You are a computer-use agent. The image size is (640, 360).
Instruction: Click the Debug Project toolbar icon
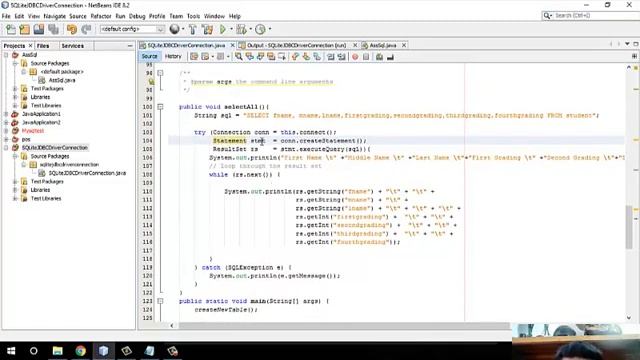(x=241, y=29)
